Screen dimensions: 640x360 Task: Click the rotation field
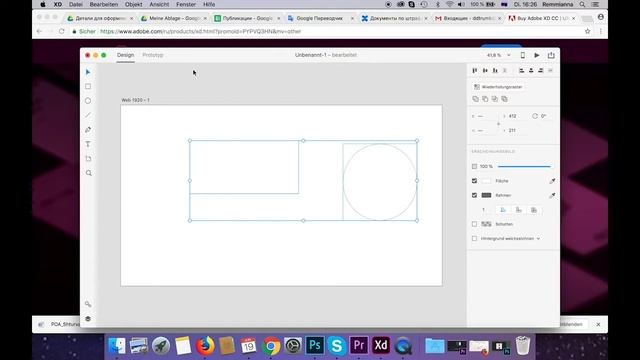(544, 116)
